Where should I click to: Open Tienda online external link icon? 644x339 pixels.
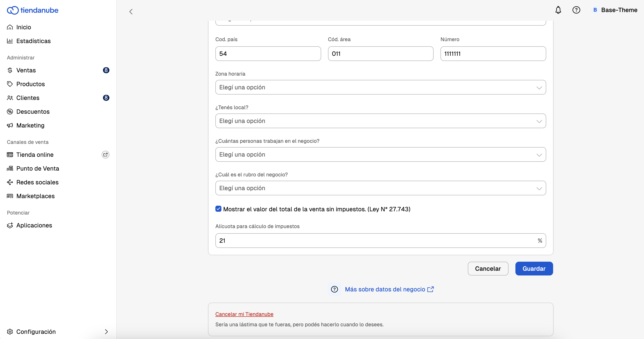coord(106,155)
